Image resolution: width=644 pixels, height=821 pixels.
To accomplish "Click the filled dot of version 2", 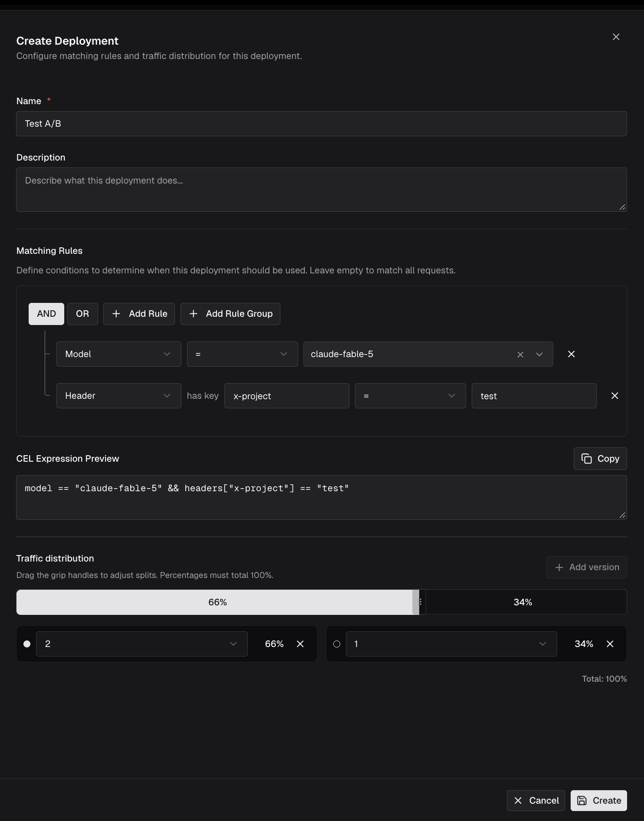I will tap(27, 644).
